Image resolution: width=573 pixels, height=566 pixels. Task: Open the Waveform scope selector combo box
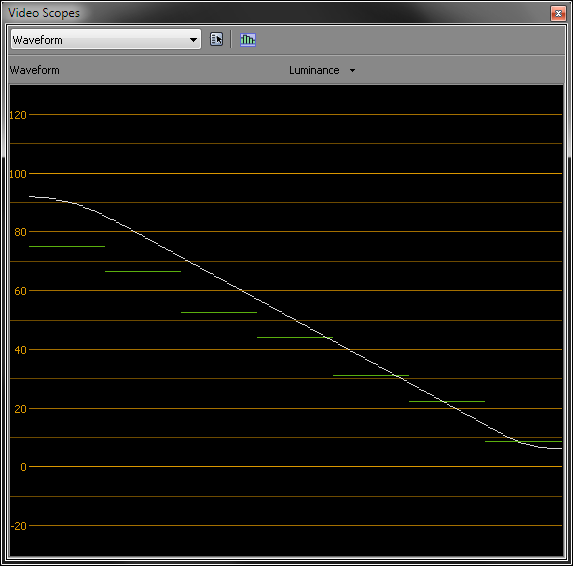point(106,39)
